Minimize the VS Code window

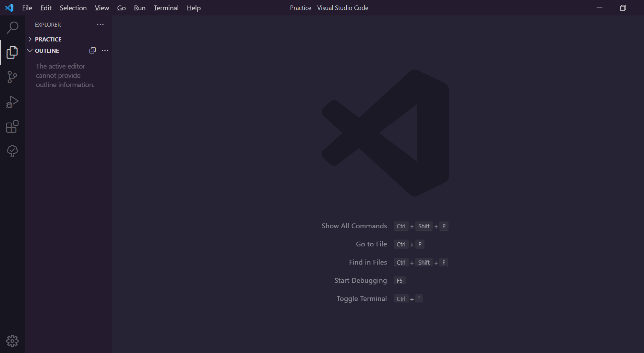(x=599, y=8)
